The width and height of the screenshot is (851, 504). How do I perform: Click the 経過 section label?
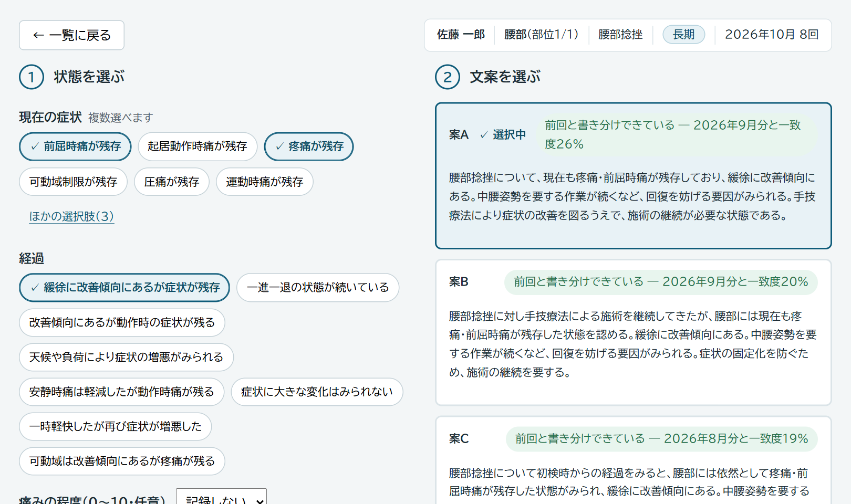point(32,258)
